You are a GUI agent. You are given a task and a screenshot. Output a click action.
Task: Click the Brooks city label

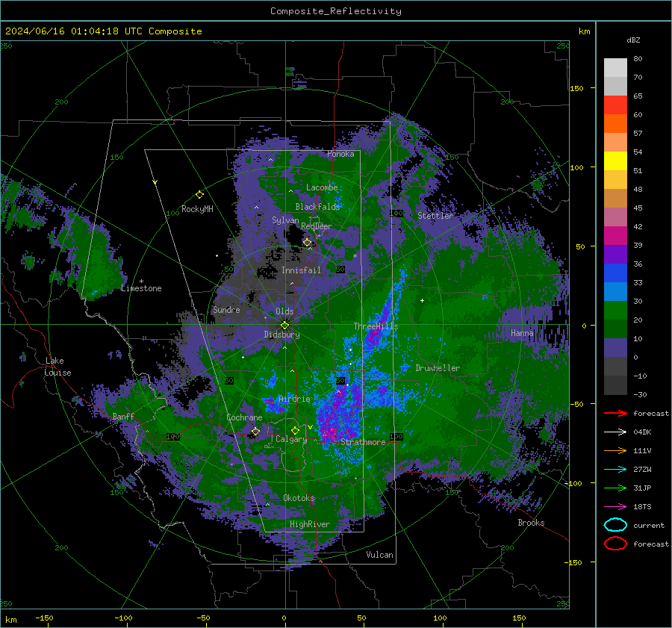531,523
